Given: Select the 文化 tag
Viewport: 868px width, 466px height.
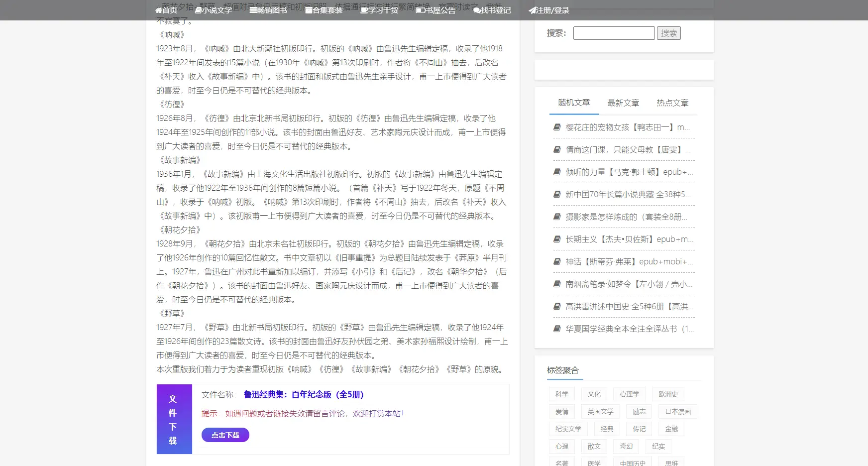Looking at the screenshot, I should click(x=594, y=394).
